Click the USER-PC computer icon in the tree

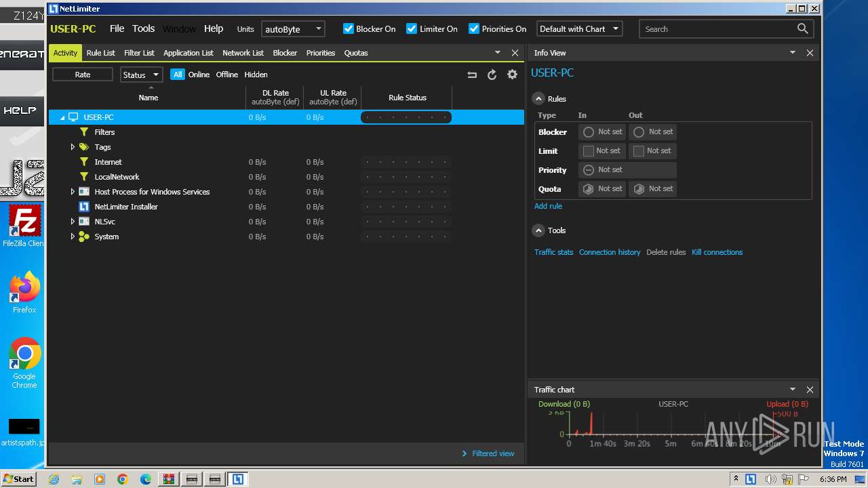point(73,117)
